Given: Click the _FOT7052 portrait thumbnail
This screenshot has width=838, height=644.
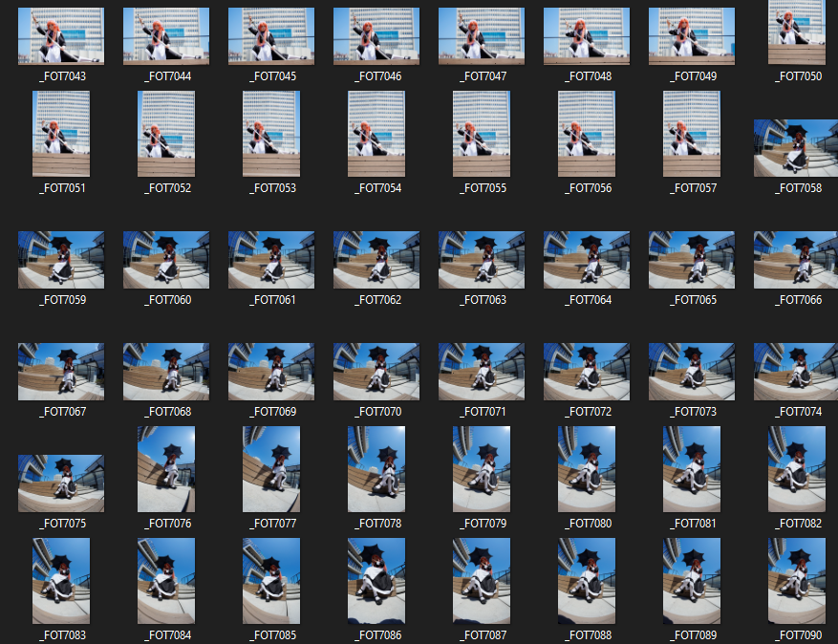Looking at the screenshot, I should (x=166, y=134).
